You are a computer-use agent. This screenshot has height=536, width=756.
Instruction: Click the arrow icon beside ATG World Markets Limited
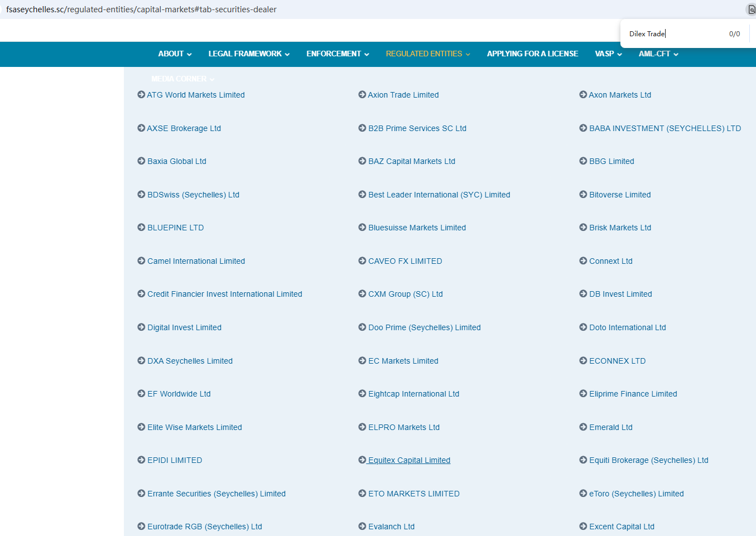coord(141,95)
